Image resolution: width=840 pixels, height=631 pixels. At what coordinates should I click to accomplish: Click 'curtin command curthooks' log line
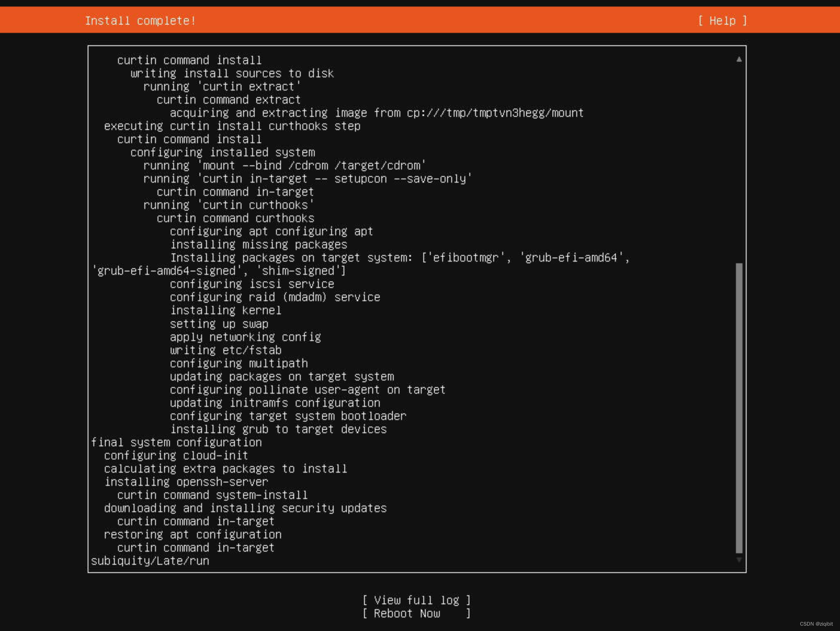[235, 218]
